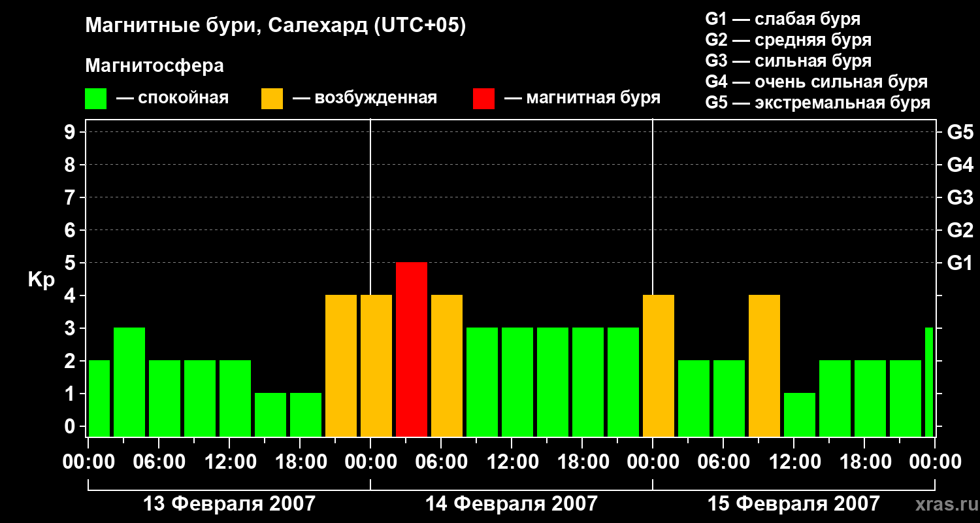Screen dimensions: 980x523
Task: Click the right-axis G1 label
Action: (960, 263)
